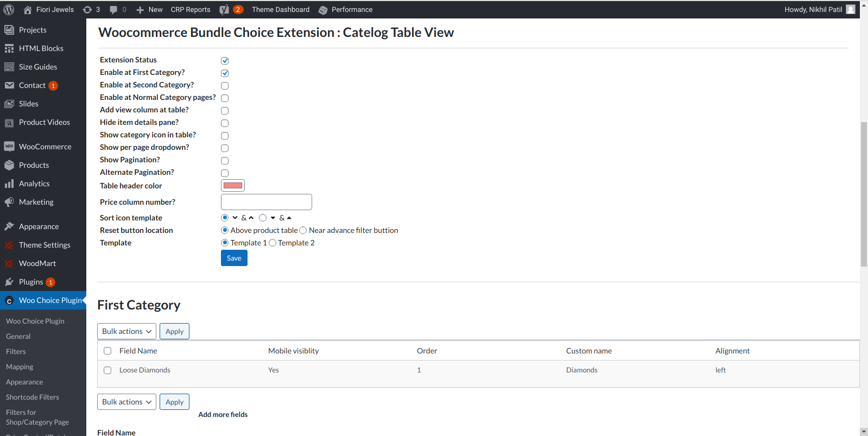Image resolution: width=868 pixels, height=436 pixels.
Task: Click the HTML Blocks sidebar icon
Action: pyautogui.click(x=9, y=48)
